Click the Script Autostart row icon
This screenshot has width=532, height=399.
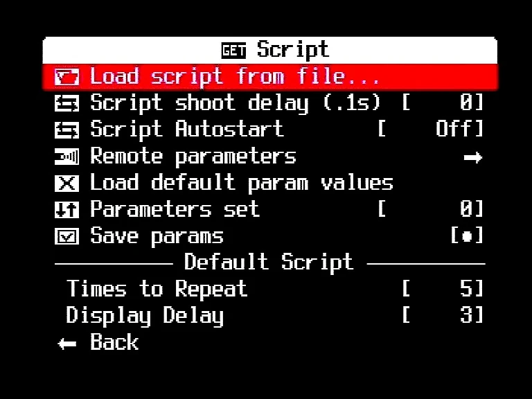tap(66, 130)
